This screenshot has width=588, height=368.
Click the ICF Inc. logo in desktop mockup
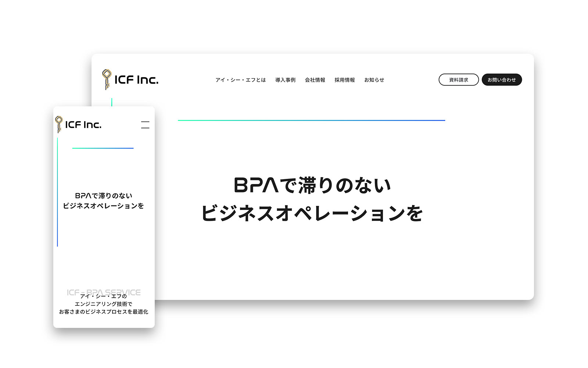(x=130, y=79)
